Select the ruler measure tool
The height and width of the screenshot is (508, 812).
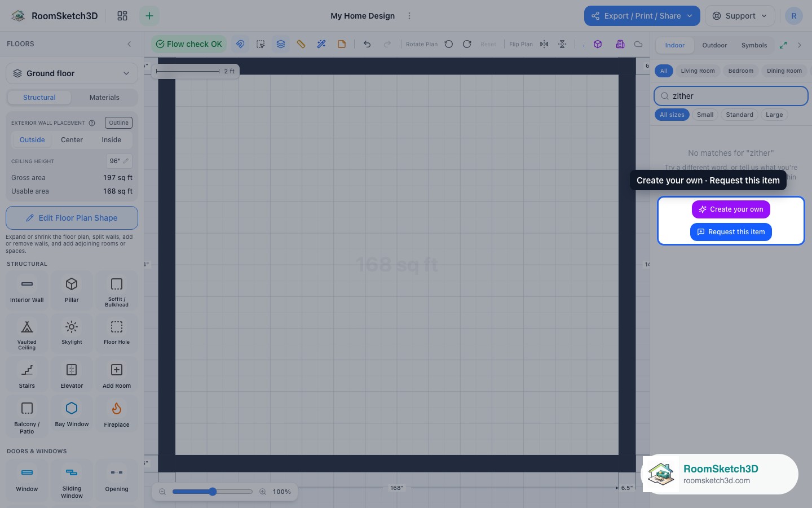tap(301, 44)
